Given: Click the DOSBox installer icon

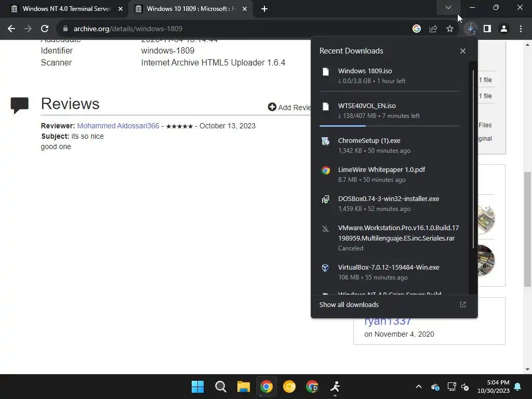Looking at the screenshot, I should pos(326,199).
